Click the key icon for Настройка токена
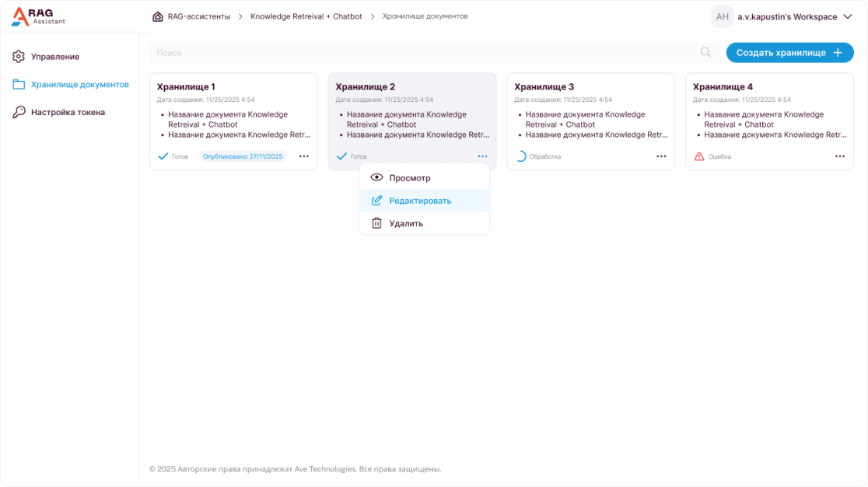The width and height of the screenshot is (868, 487). 19,112
